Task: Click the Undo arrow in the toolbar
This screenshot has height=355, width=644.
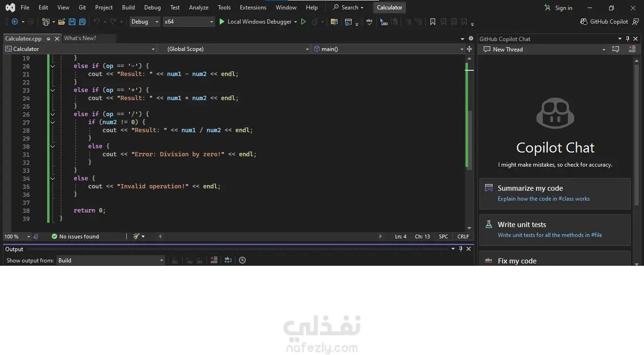Action: [x=97, y=22]
